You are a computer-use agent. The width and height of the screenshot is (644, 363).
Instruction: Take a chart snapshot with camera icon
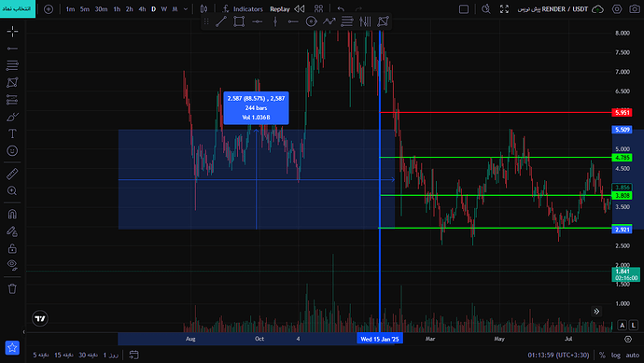pos(634,9)
